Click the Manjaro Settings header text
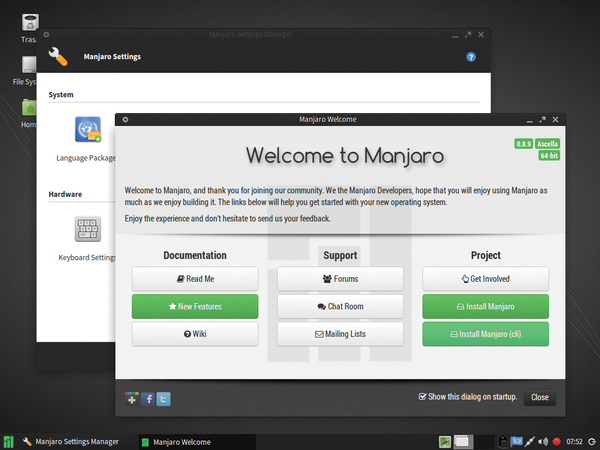This screenshot has height=450, width=600. [x=112, y=57]
